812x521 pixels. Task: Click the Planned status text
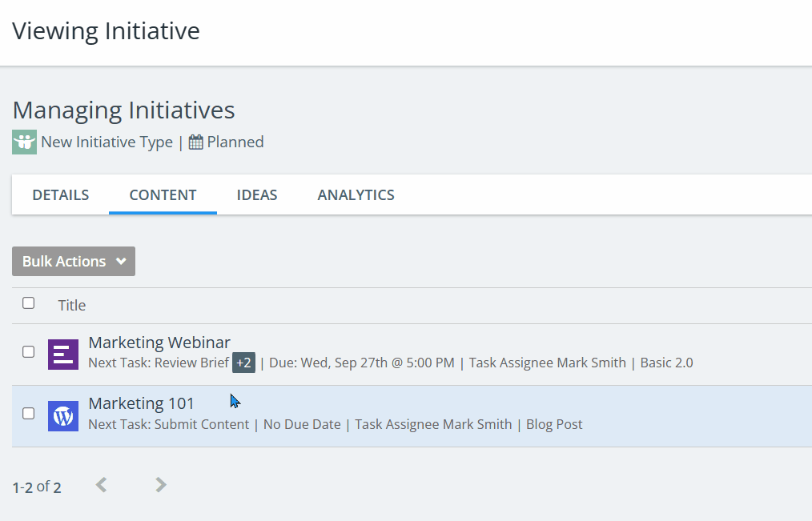click(x=235, y=142)
